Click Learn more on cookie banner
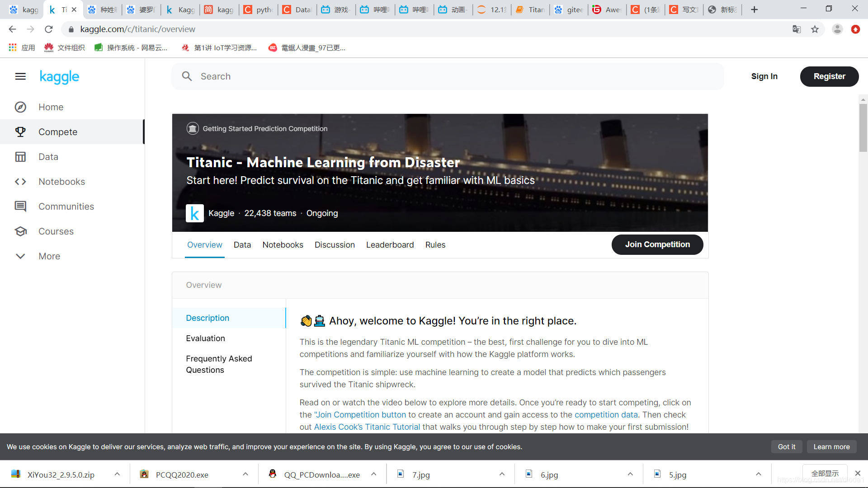868x488 pixels. [x=831, y=447]
